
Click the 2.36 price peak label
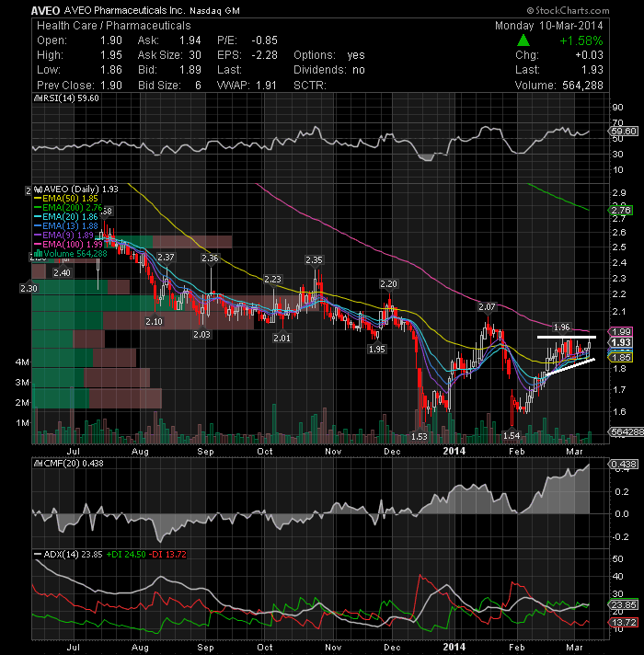[210, 259]
